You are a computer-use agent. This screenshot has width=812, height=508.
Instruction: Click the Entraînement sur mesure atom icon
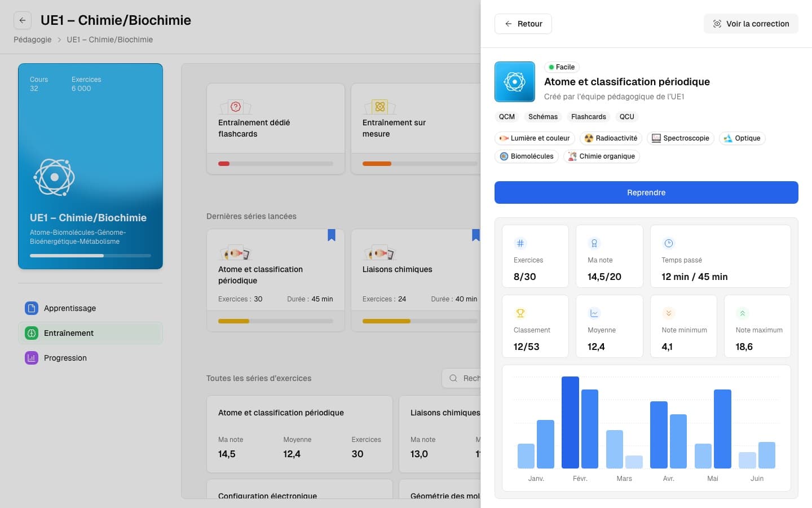click(380, 107)
